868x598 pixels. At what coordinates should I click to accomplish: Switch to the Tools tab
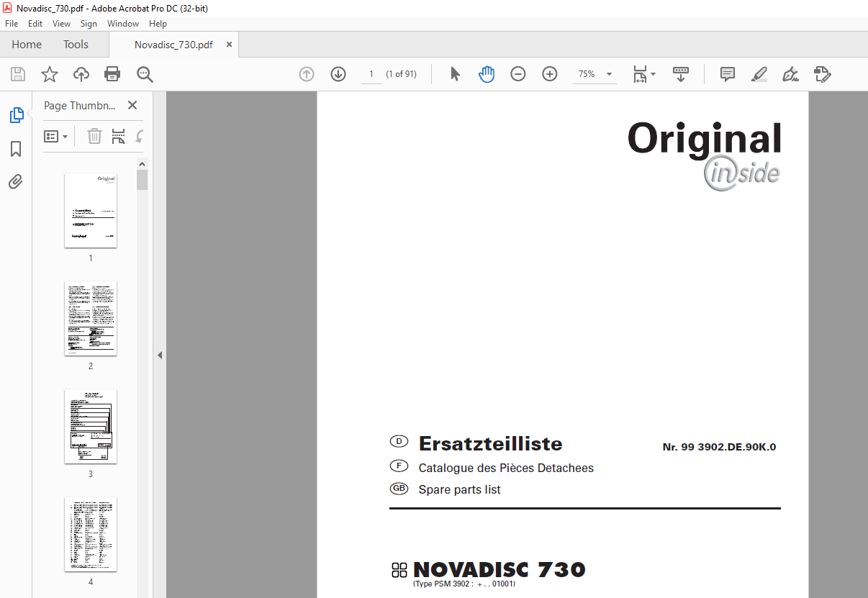click(76, 45)
